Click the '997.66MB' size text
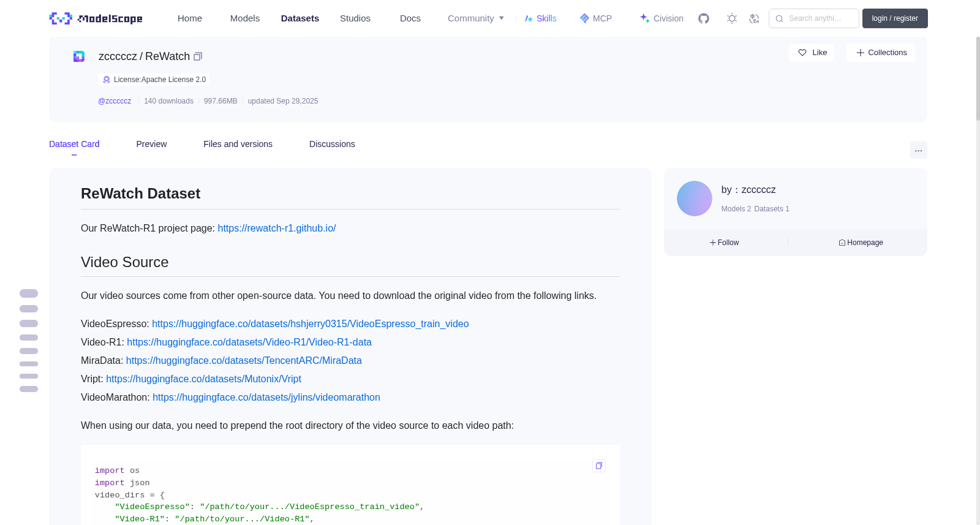Viewport: 980px width, 525px height. (x=221, y=101)
